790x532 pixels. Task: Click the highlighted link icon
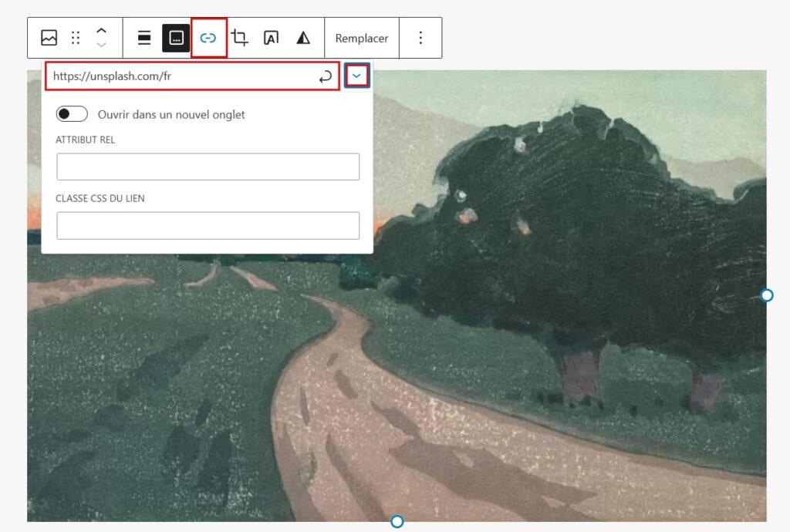(x=208, y=37)
